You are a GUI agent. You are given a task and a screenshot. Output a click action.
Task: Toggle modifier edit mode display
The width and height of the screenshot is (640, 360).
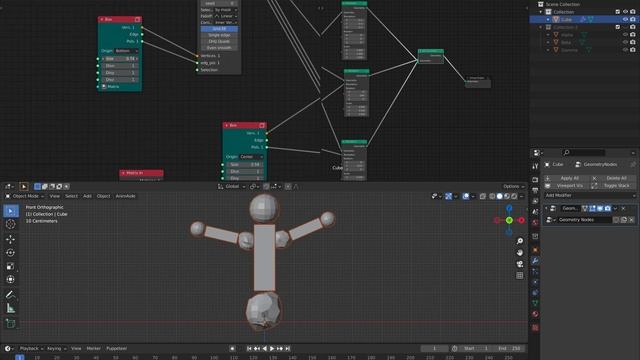[592, 209]
